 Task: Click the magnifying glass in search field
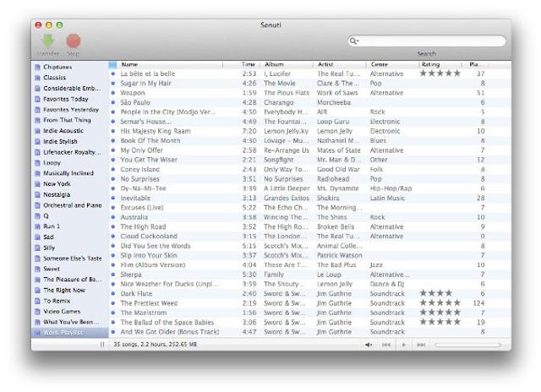tap(357, 41)
